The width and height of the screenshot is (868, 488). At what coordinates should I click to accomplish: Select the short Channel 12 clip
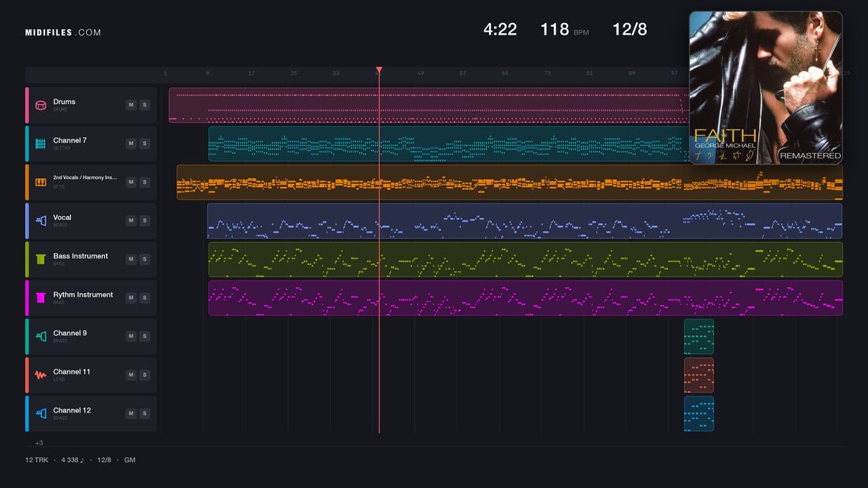[x=699, y=413]
